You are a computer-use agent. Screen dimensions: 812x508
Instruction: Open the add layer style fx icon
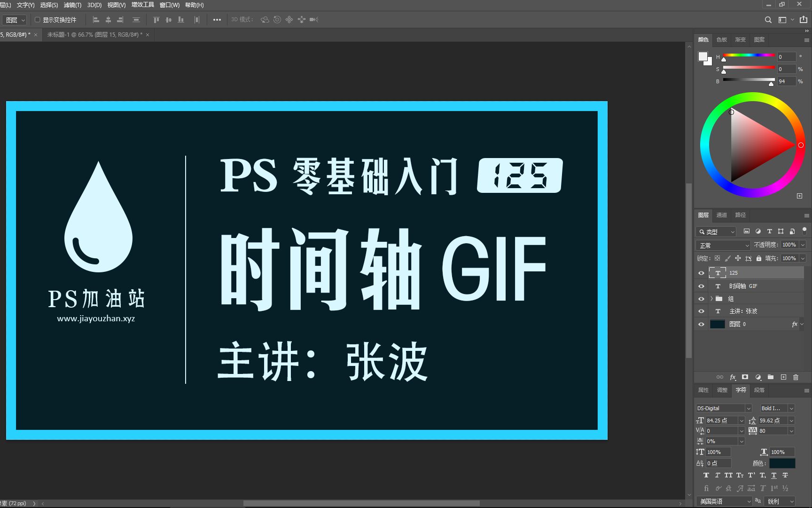[733, 377]
